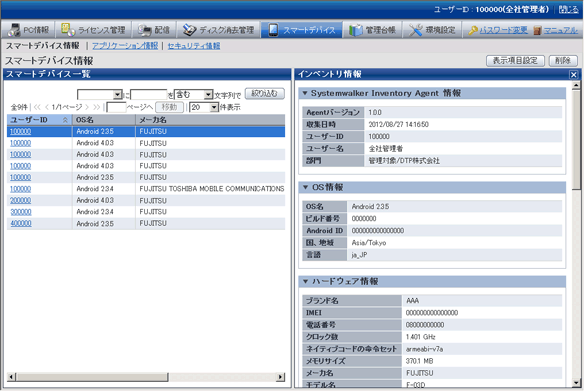584x391 pixels.
Task: Open the アプリケーション情報 link
Action: pyautogui.click(x=125, y=46)
